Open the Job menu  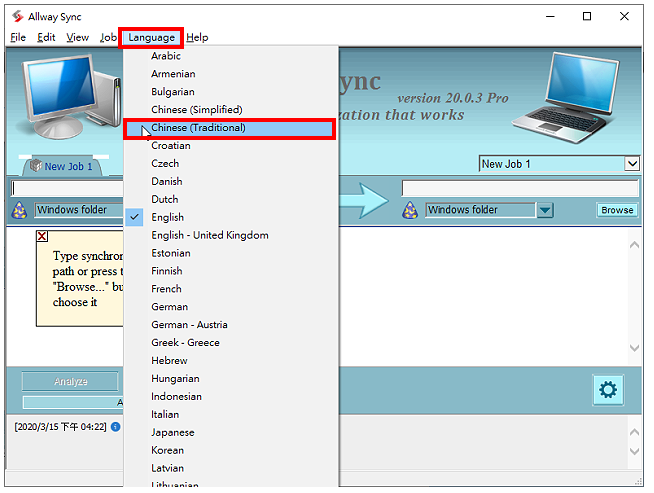[108, 38]
